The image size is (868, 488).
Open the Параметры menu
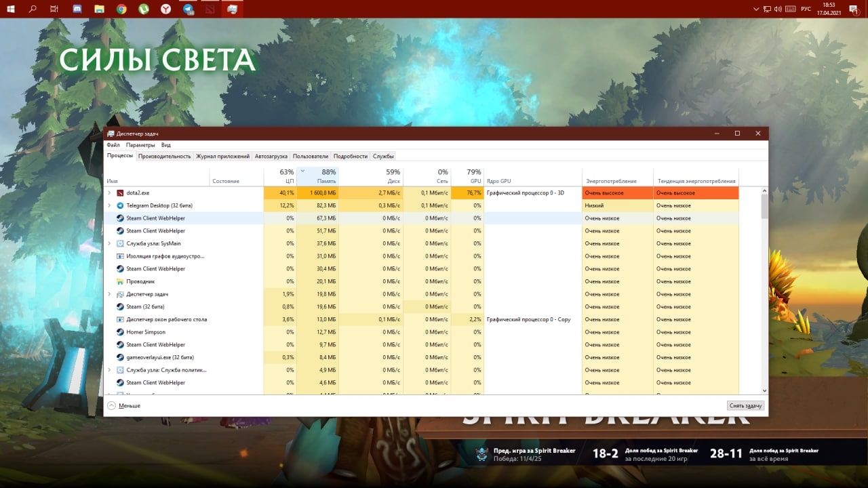(140, 145)
